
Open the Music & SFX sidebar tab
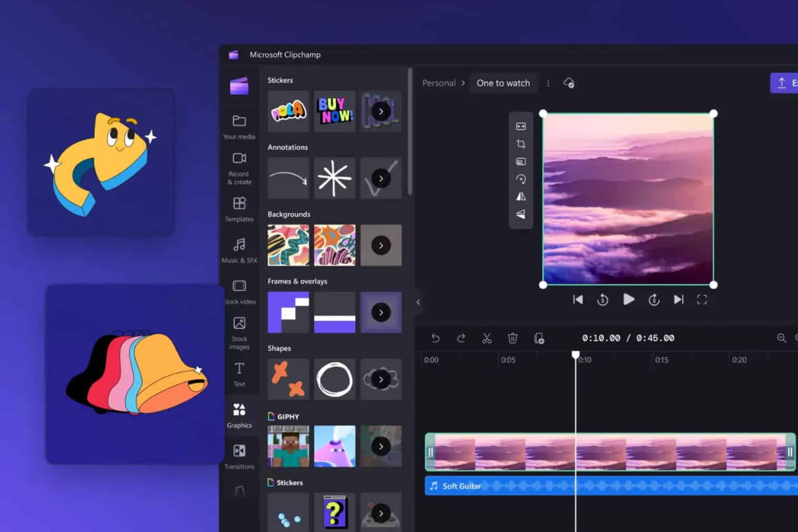coord(239,250)
